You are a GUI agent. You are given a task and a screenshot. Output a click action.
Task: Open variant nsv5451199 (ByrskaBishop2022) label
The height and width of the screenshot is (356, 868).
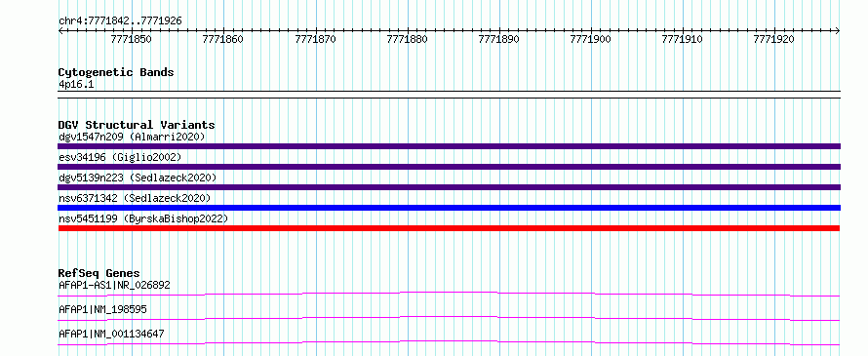(x=143, y=218)
